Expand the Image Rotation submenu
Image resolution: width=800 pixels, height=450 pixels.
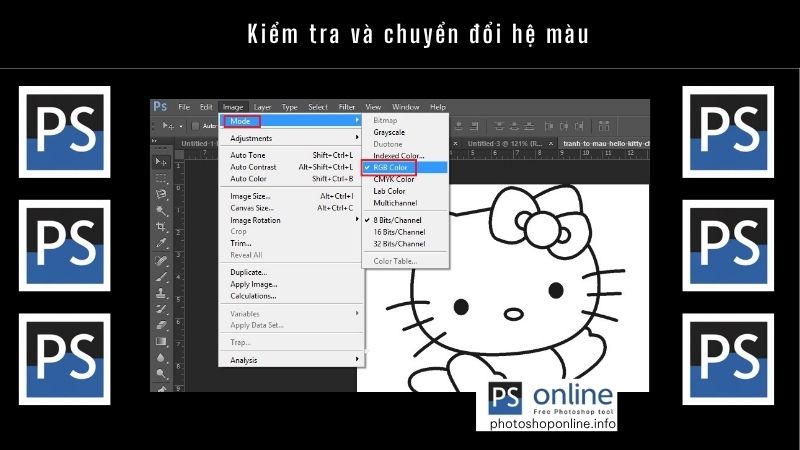point(291,220)
